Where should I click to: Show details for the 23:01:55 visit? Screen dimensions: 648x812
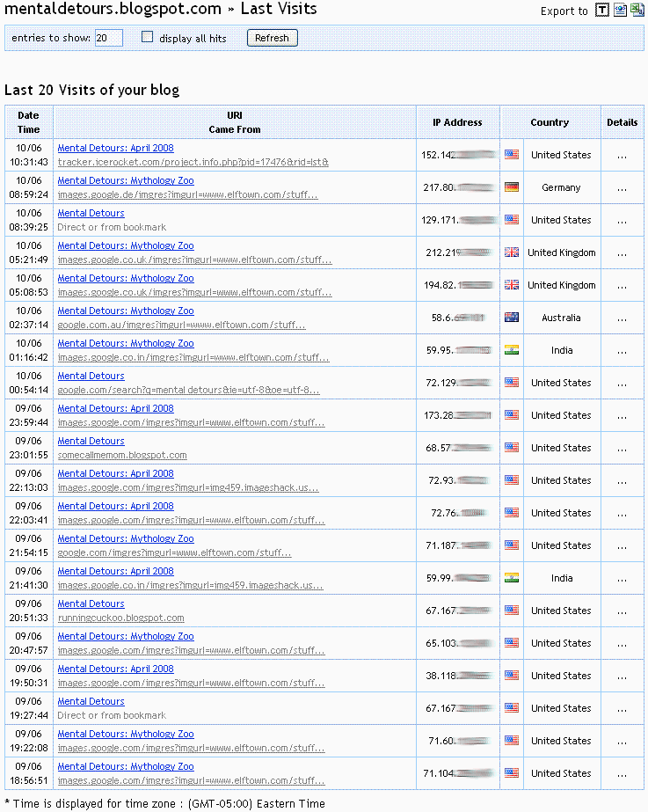[623, 450]
